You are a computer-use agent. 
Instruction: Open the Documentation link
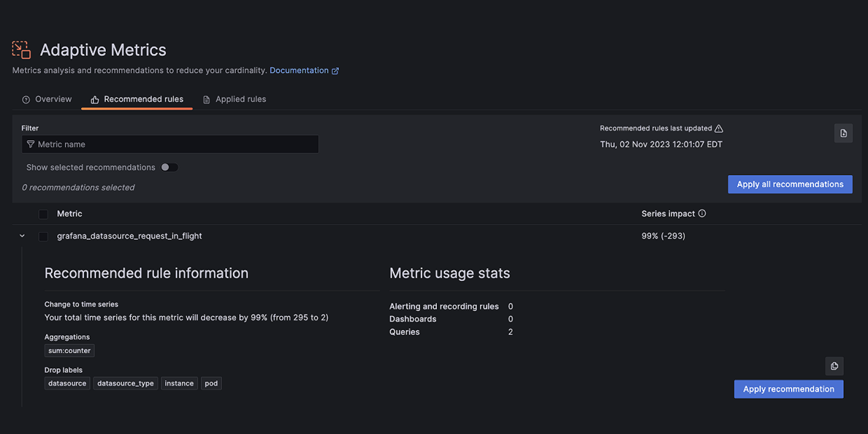click(299, 70)
